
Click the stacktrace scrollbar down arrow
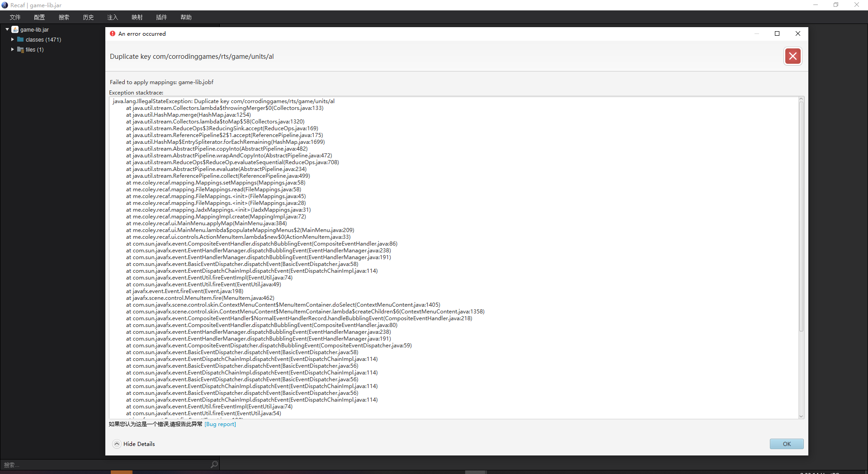(x=801, y=417)
